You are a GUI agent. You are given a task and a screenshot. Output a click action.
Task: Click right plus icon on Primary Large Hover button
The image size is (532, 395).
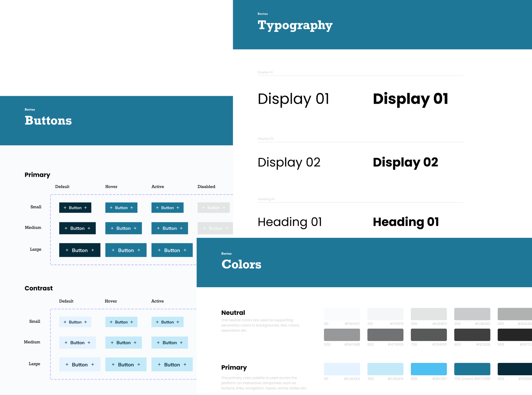coord(139,250)
